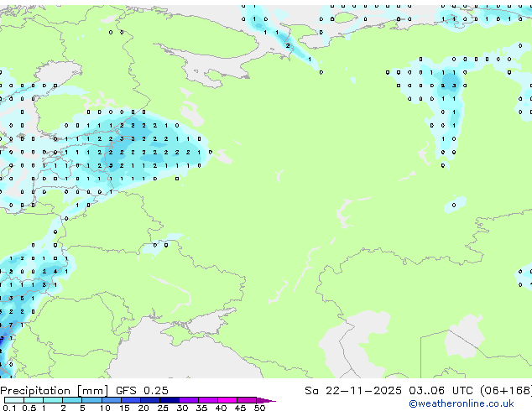Click the '20' legend value label

click(143, 408)
